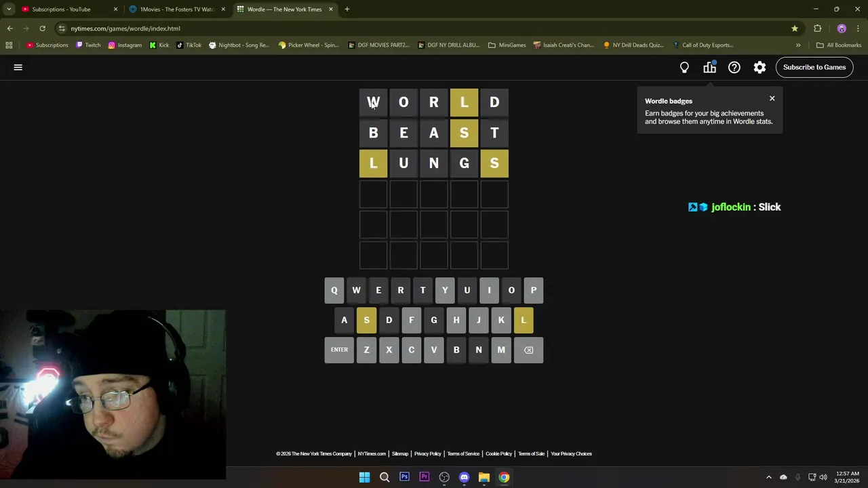Tap the K key on Wordle keyboard
This screenshot has height=488, width=868.
[x=501, y=320]
